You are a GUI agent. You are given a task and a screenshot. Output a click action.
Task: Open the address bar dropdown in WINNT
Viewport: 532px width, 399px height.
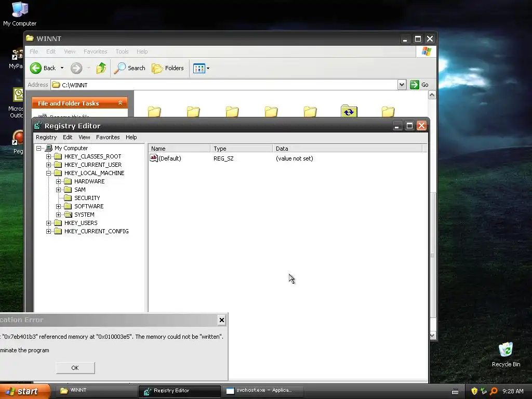click(402, 85)
